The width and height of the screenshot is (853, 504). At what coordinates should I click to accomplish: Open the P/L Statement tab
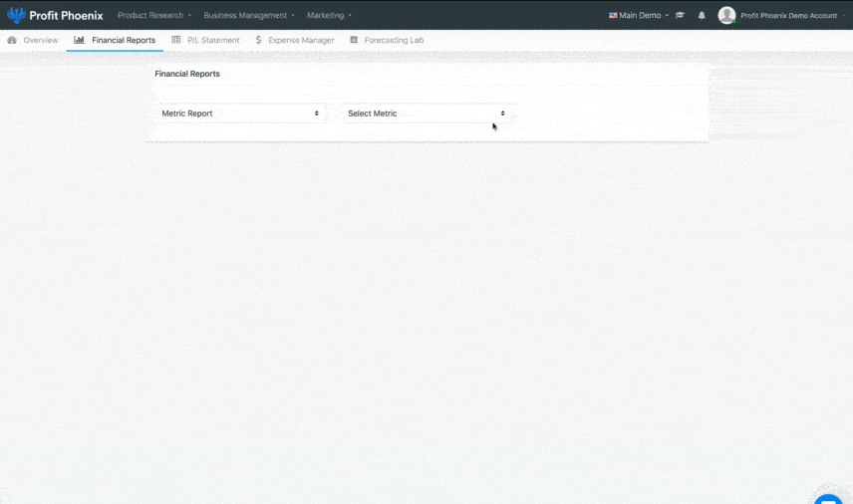[x=213, y=40]
